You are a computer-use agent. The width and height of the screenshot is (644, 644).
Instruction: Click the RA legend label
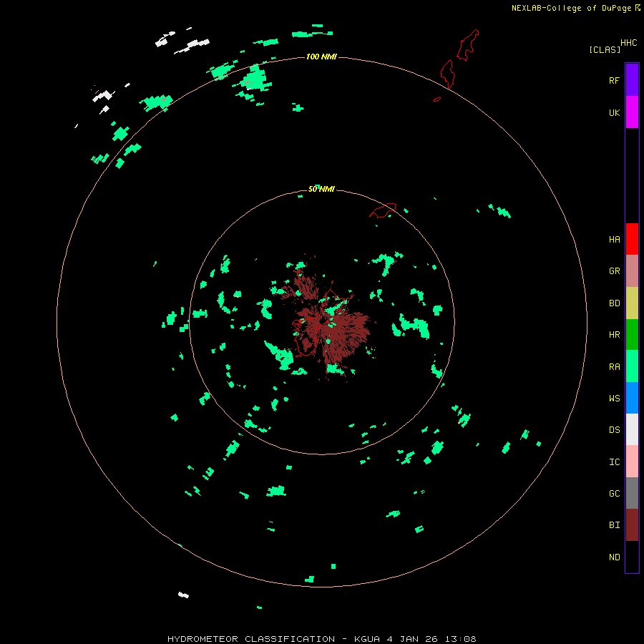click(x=614, y=367)
